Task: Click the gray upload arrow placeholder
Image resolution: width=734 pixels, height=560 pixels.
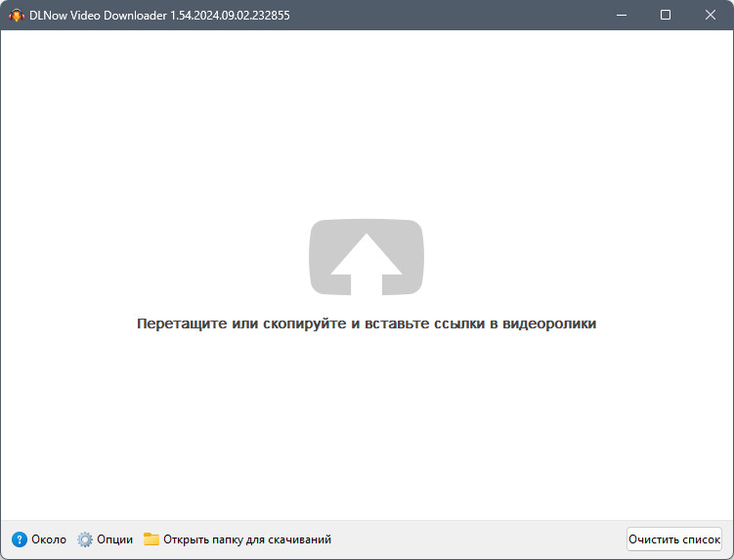Action: (x=367, y=257)
